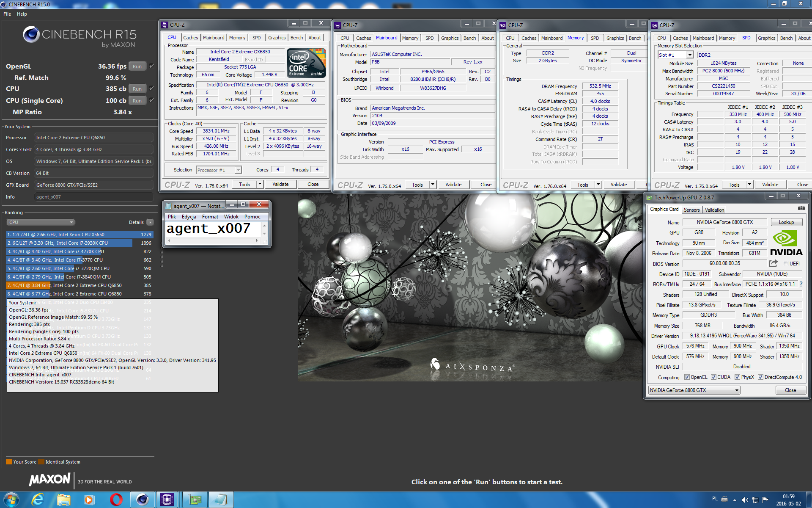Show hidden tray icons arrow
The width and height of the screenshot is (812, 508).
735,500
